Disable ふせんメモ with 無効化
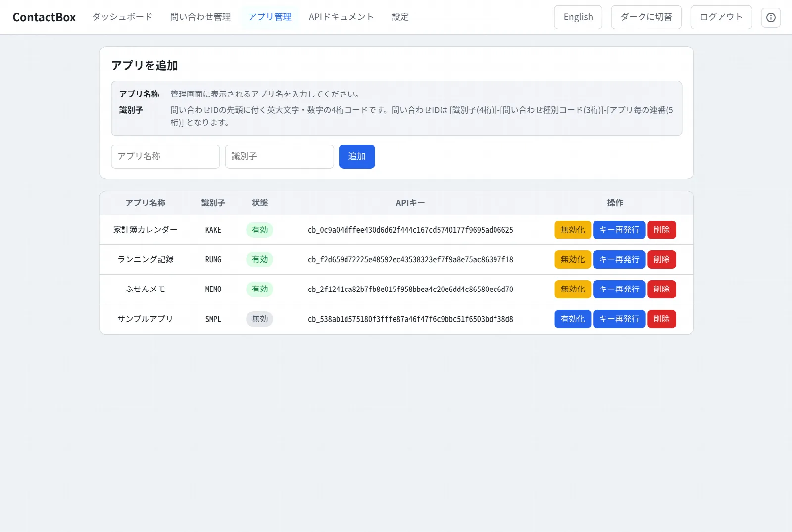The height and width of the screenshot is (532, 792). 573,289
